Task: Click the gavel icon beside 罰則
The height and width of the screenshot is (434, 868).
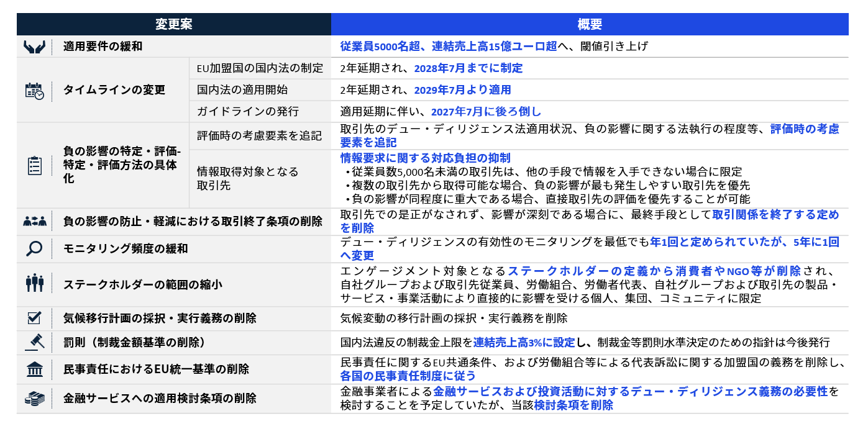Action: tap(35, 342)
